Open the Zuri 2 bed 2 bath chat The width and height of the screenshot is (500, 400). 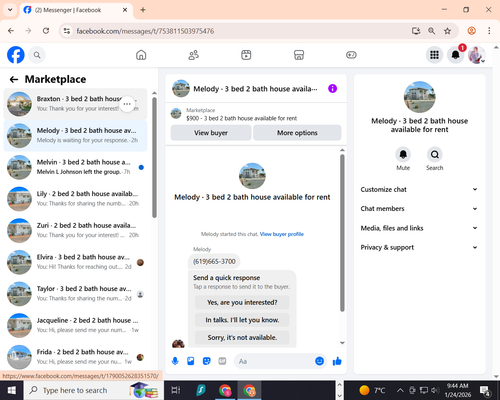coord(75,231)
